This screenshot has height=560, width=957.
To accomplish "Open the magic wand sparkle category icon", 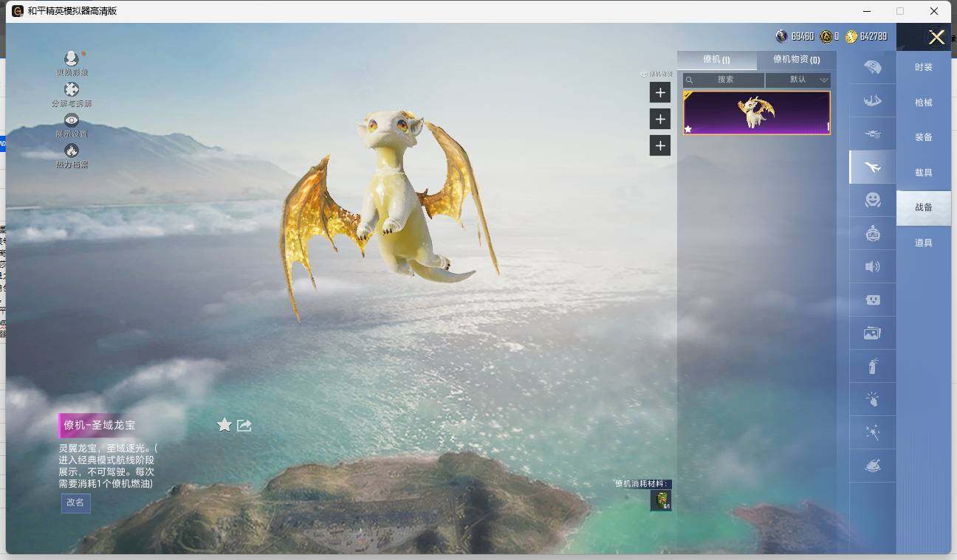I will [x=872, y=433].
